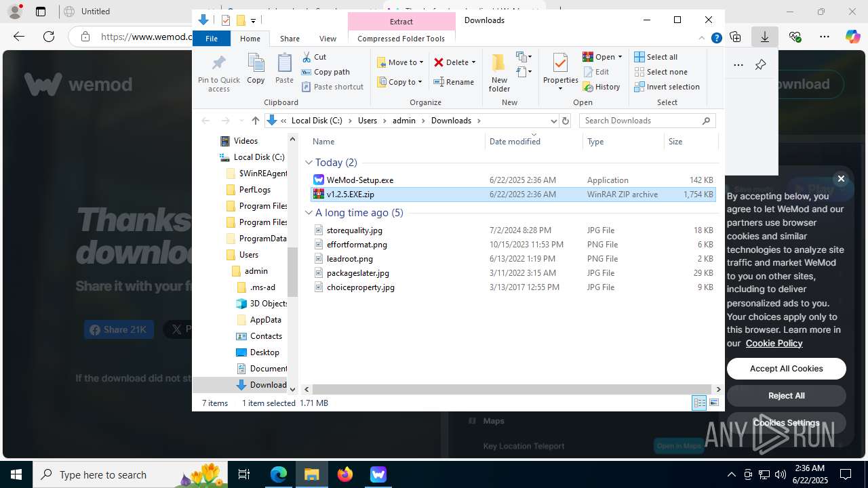Select the WeMod-Setup.exe file

point(513,180)
